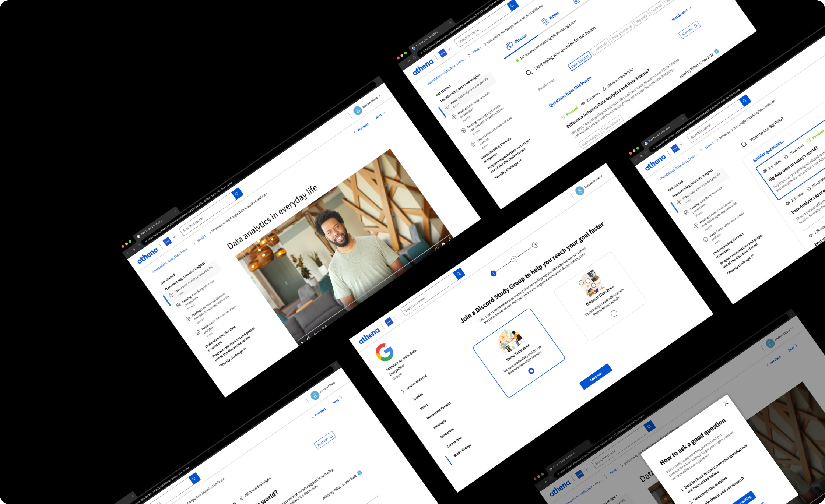Viewport: 825px width, 504px height.
Task: Click 'Difference between Data Analytics and Data Science?' question
Action: pyautogui.click(x=608, y=98)
